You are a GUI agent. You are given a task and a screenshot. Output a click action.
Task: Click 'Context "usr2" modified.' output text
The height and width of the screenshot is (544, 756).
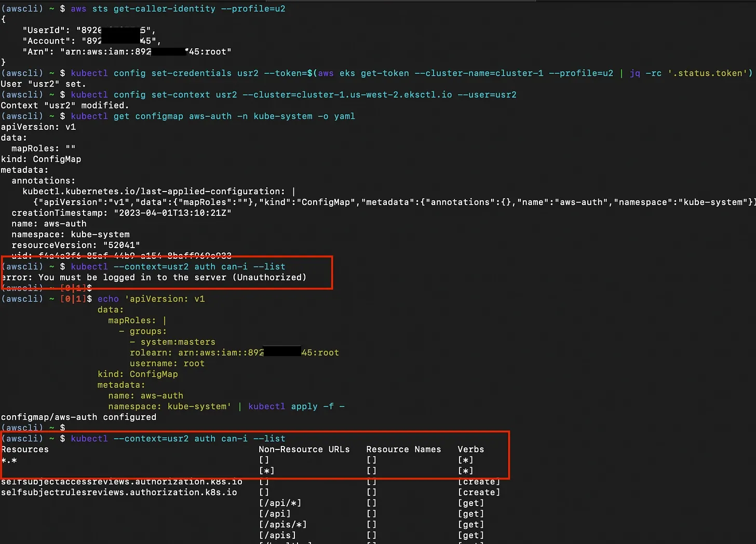(x=65, y=105)
